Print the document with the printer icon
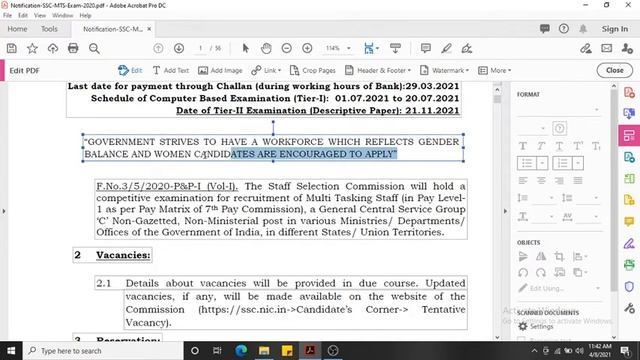 pos(73,49)
